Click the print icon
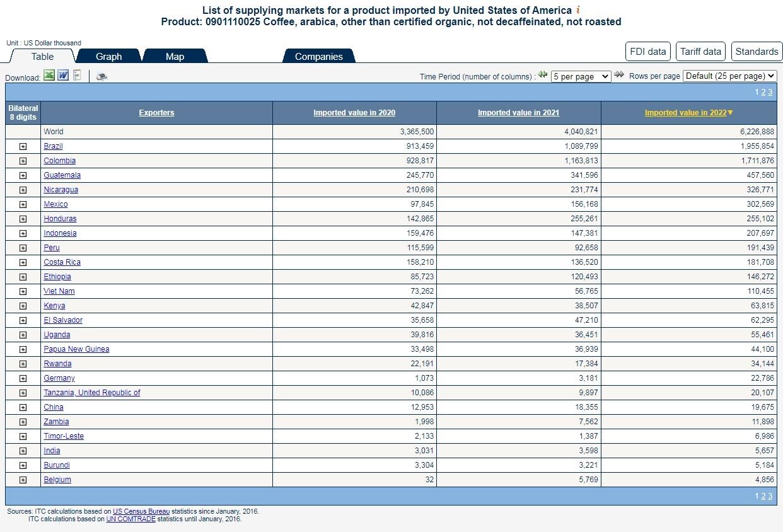The image size is (783, 532). pos(101,76)
